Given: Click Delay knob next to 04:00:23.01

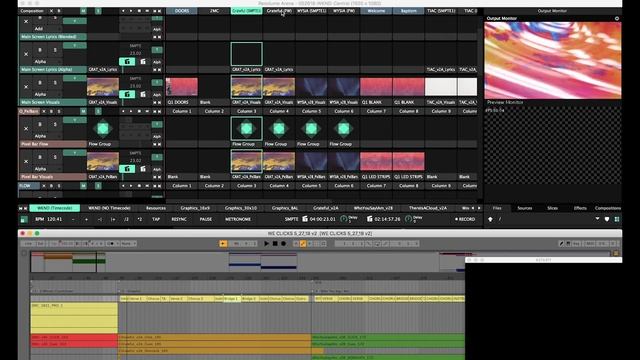Looking at the screenshot, I should 344,219.
